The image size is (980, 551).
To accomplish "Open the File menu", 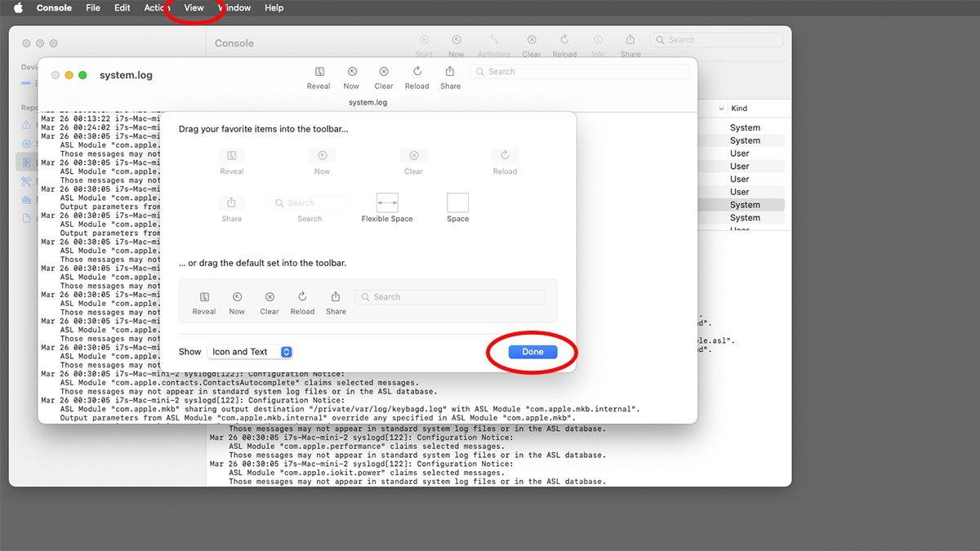I will [93, 8].
